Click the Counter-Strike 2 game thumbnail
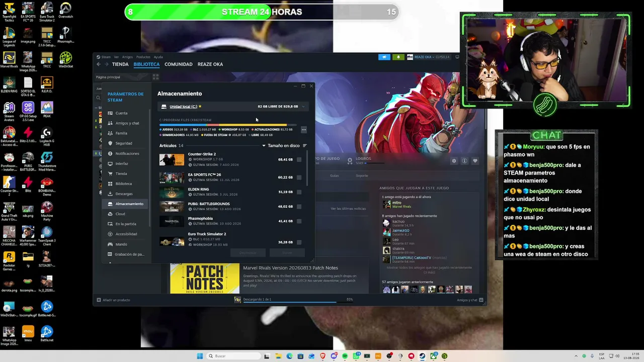Viewport: 644px width, 362px height. coord(172,159)
